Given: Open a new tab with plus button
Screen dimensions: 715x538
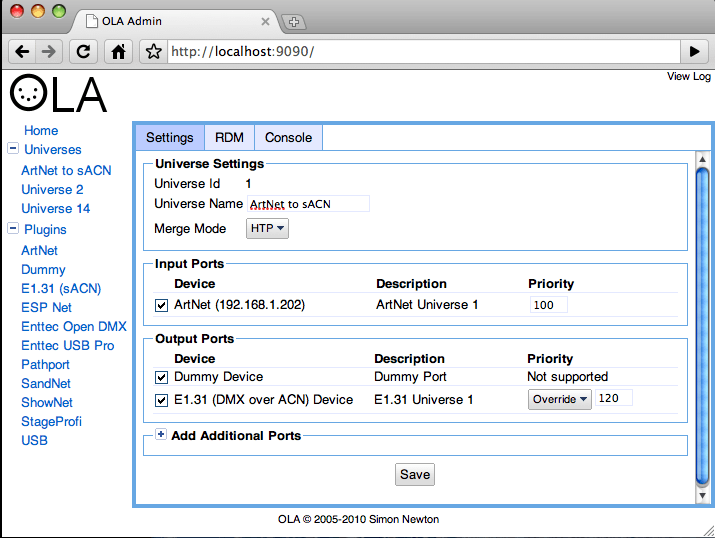Looking at the screenshot, I should click(294, 21).
